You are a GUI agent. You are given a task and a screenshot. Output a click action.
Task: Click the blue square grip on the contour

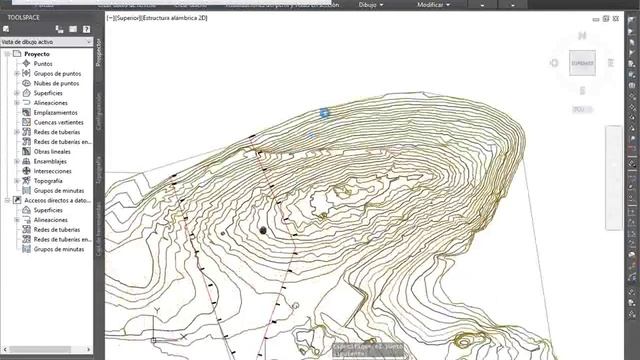point(324,113)
